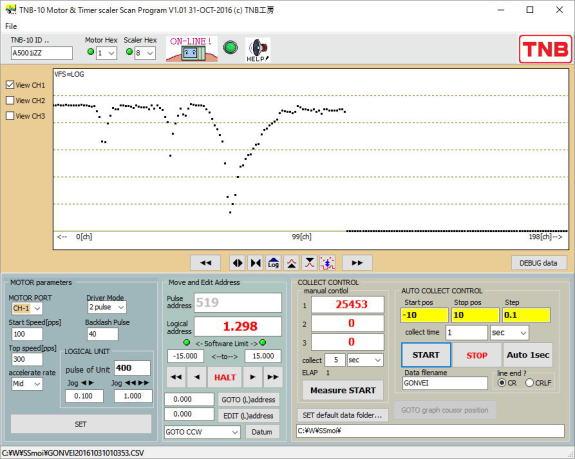The image size is (575, 459).
Task: Click the auto collect START button
Action: click(x=426, y=355)
